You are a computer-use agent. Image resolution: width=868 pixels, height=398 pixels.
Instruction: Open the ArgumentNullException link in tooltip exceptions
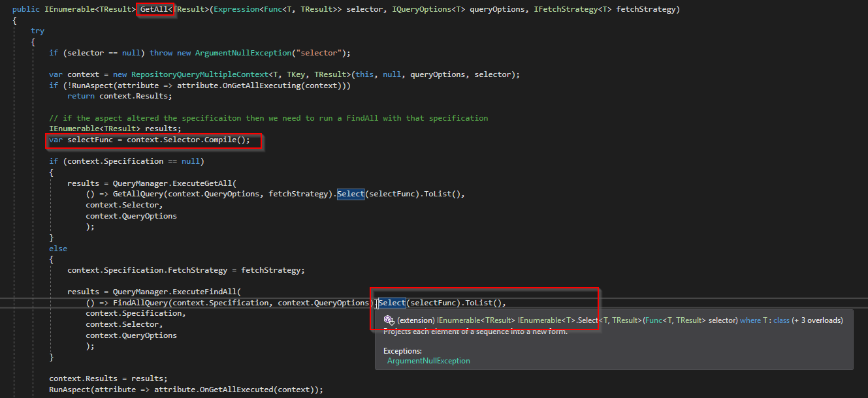(428, 361)
